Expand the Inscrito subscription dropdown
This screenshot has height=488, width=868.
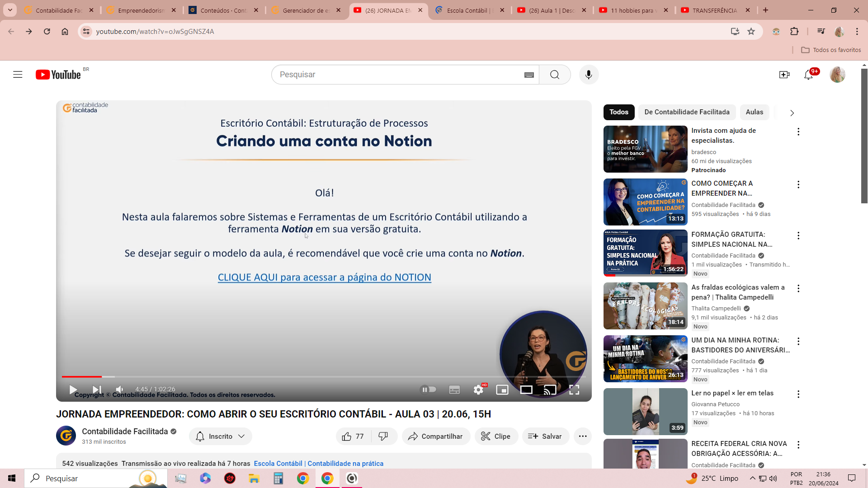coord(220,436)
